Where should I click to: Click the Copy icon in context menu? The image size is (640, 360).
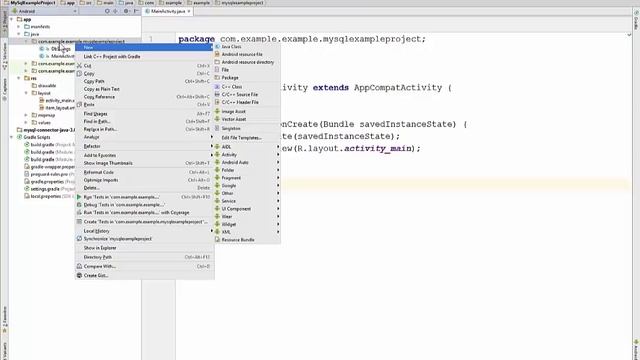tap(79, 73)
